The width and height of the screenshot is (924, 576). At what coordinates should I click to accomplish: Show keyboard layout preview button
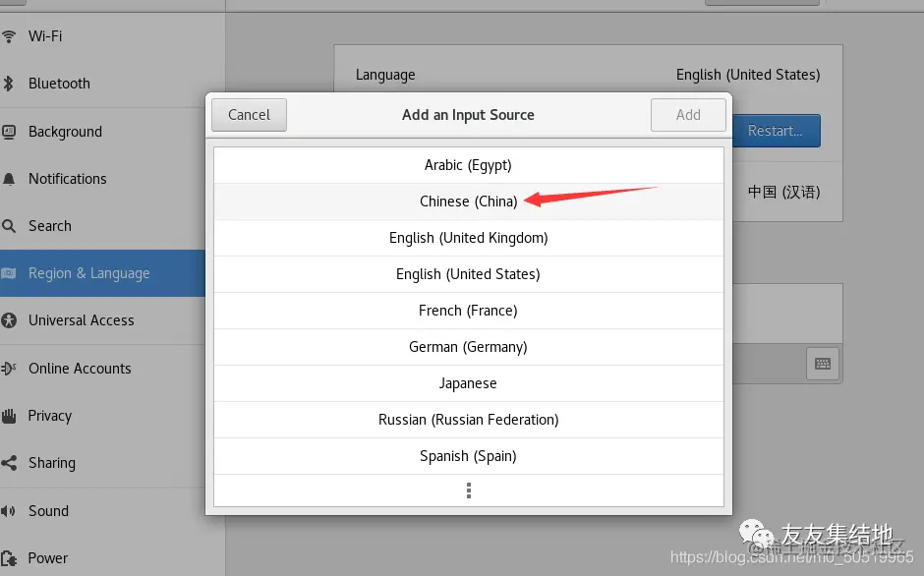click(x=823, y=364)
